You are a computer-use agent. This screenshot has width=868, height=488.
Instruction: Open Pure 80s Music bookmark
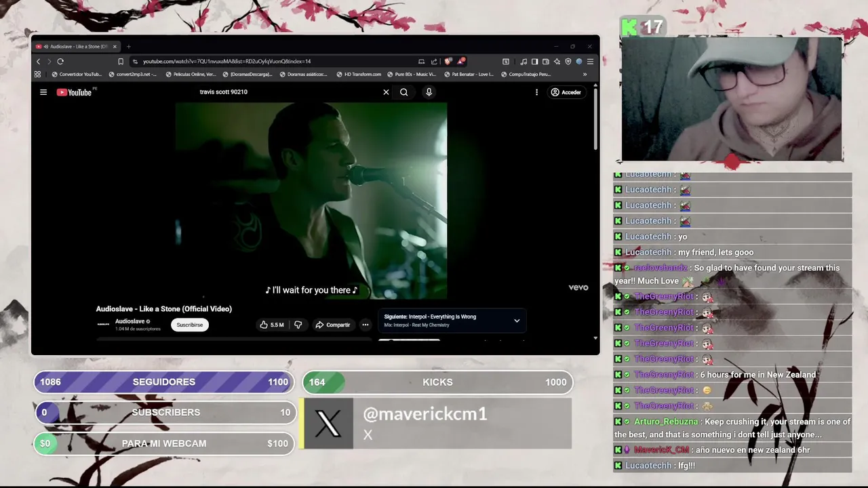[412, 75]
